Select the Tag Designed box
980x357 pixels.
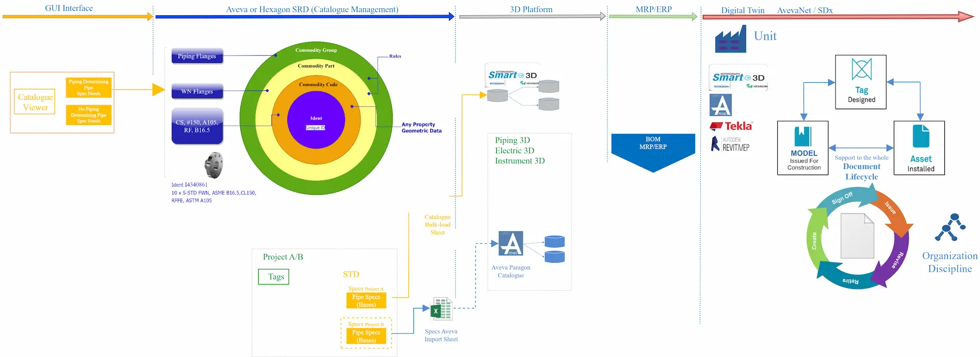pos(861,82)
